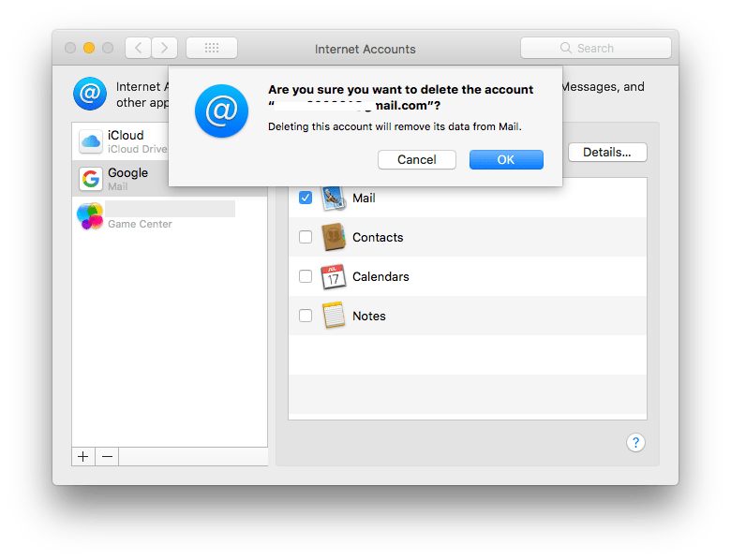Click the Search field in toolbar
This screenshot has width=731, height=560.
[595, 48]
